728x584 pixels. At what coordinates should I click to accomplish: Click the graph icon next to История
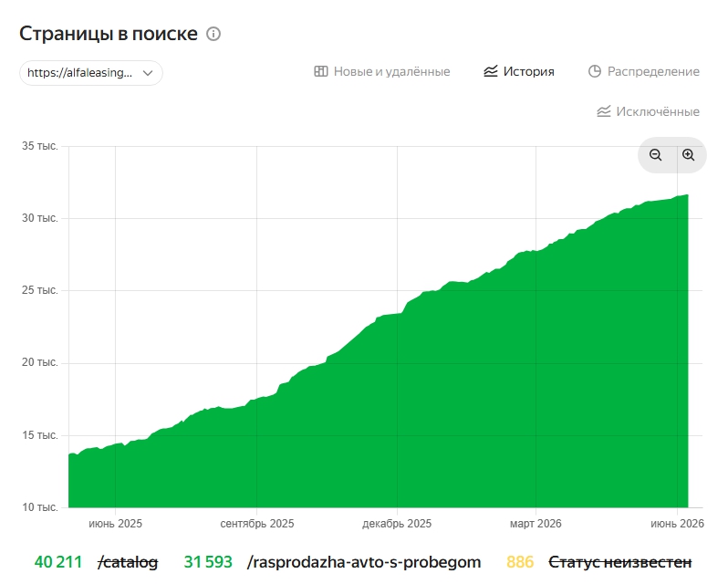click(x=490, y=71)
